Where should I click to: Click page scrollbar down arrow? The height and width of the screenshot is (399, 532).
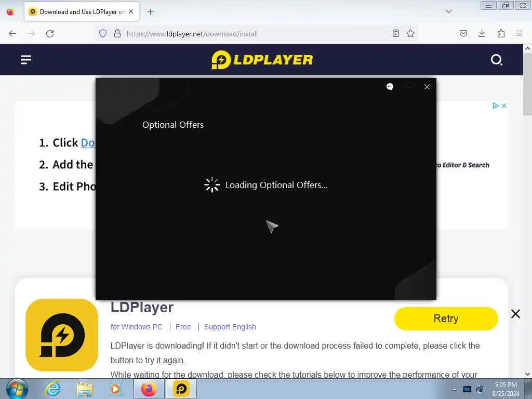click(528, 374)
